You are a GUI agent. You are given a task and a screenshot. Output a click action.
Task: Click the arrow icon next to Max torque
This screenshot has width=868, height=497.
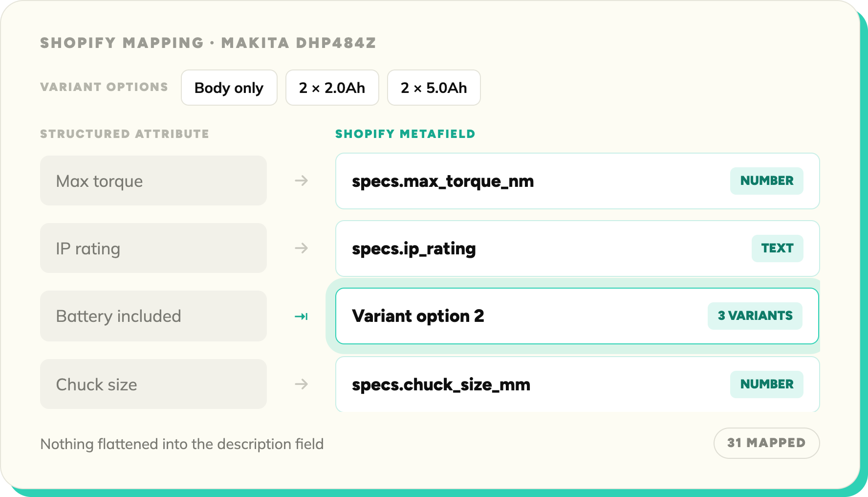[302, 181]
